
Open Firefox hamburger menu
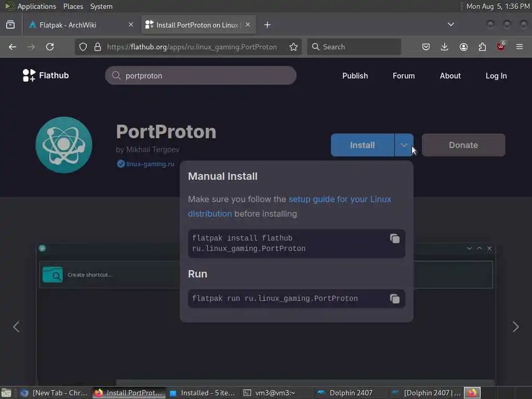coord(520,47)
